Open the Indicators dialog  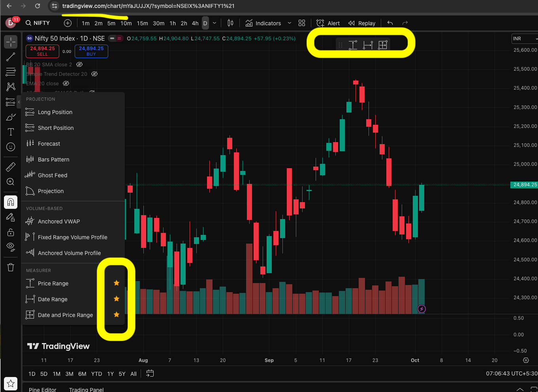pos(263,23)
